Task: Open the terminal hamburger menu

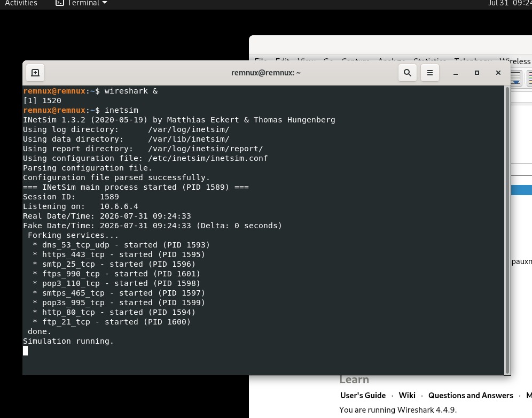Action: pos(430,73)
